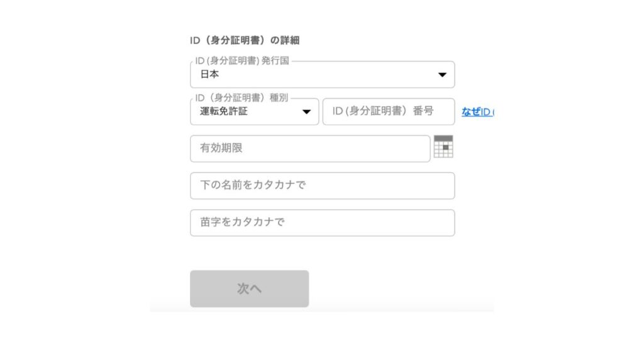
Task: Click the ID (身分証明書) 発行国 floating label
Action: (242, 61)
